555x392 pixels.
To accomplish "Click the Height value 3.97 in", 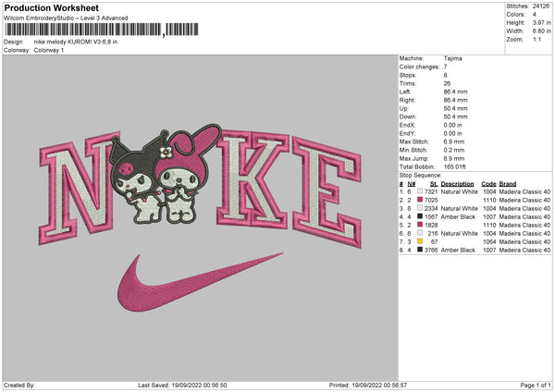I will click(541, 22).
